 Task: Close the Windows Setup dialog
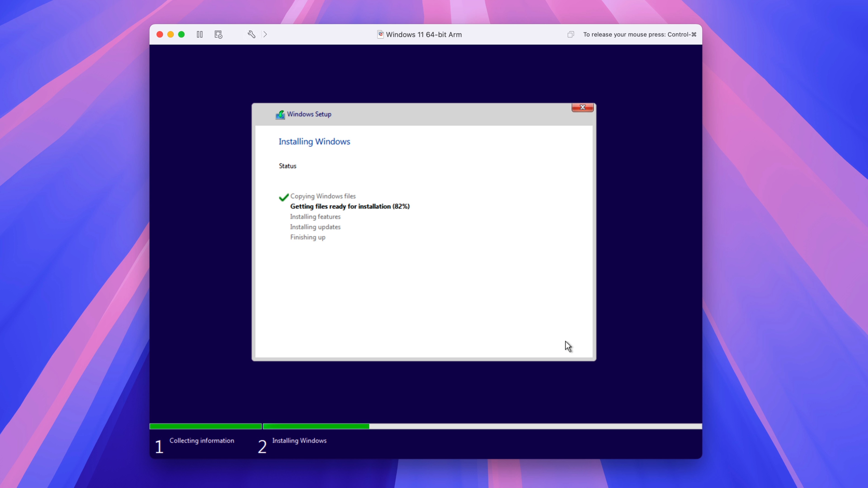583,107
